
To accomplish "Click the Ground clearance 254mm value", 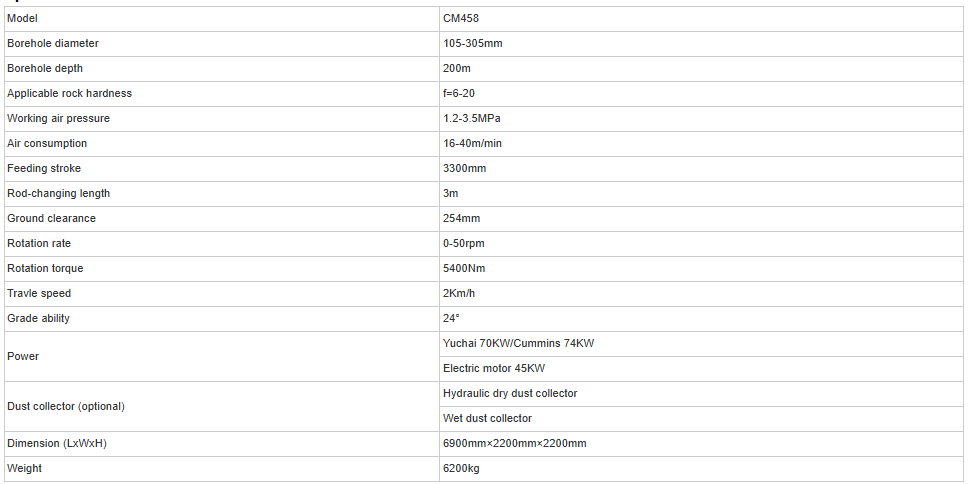I will 461,219.
